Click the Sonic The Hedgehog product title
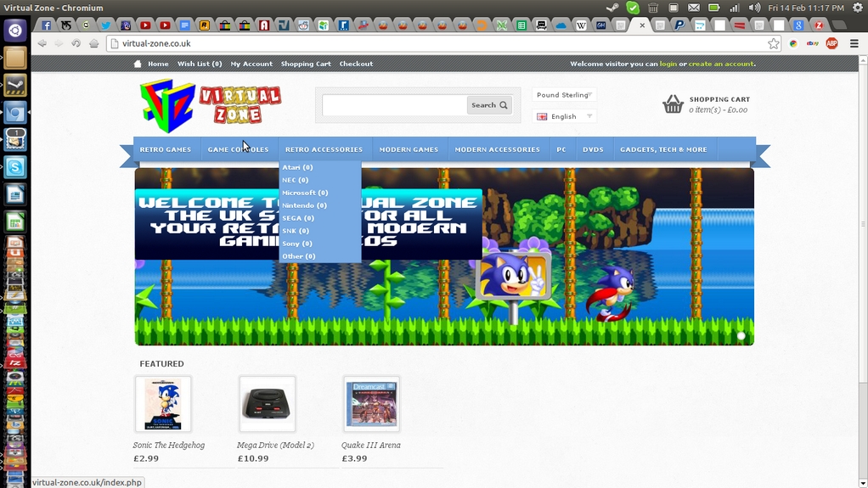The width and height of the screenshot is (868, 488). pos(169,445)
